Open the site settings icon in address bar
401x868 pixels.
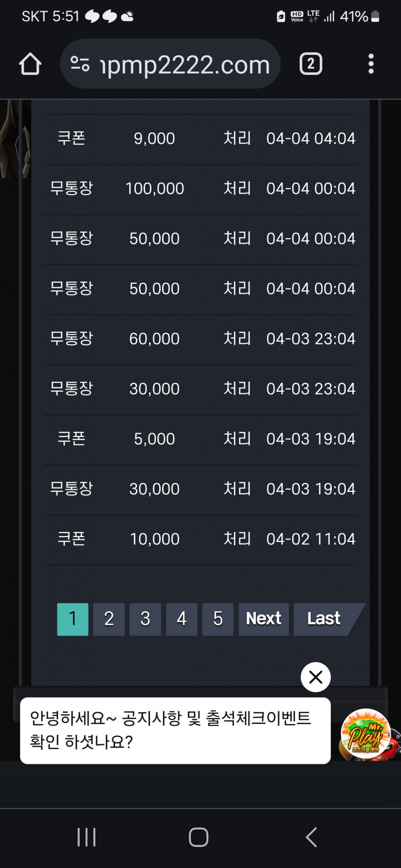(x=80, y=64)
